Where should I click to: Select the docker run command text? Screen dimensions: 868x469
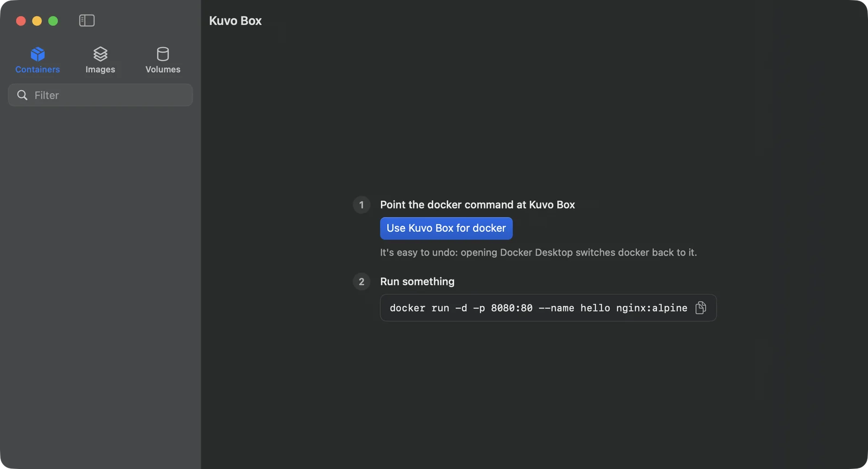pos(538,308)
